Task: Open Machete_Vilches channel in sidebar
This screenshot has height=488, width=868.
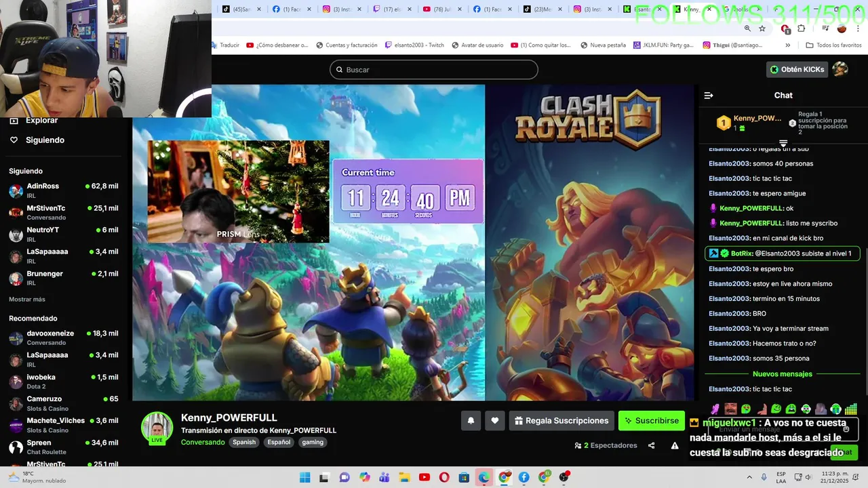Action: (x=64, y=425)
